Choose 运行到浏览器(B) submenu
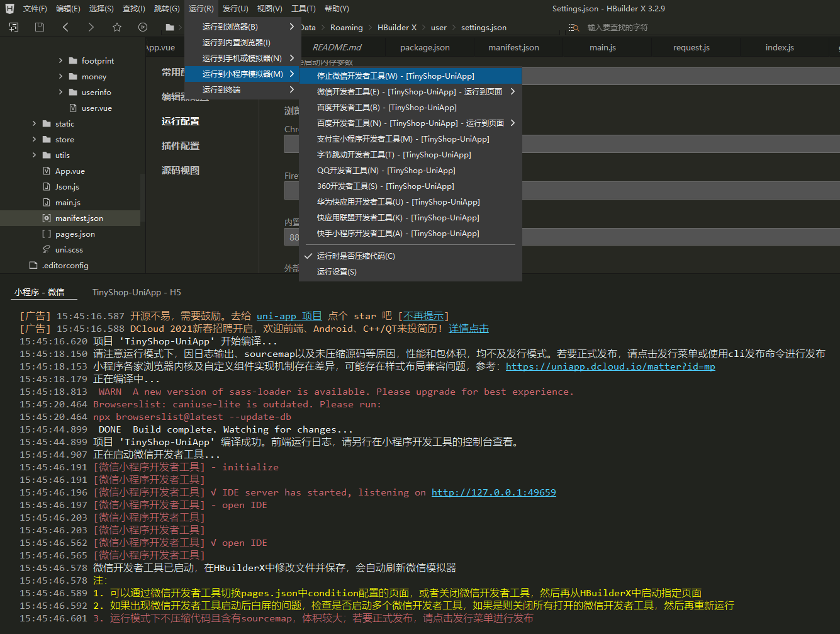The image size is (840, 634). pyautogui.click(x=242, y=27)
